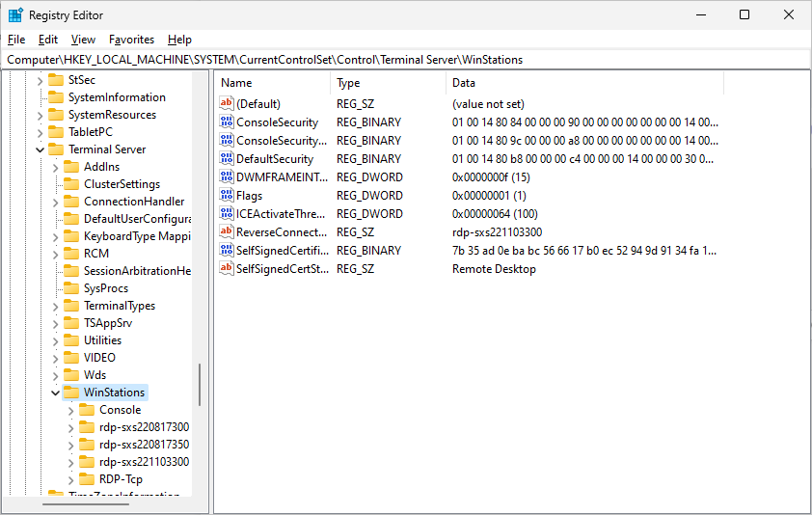The image size is (812, 515).
Task: Expand the SystemResources key
Action: (40, 115)
